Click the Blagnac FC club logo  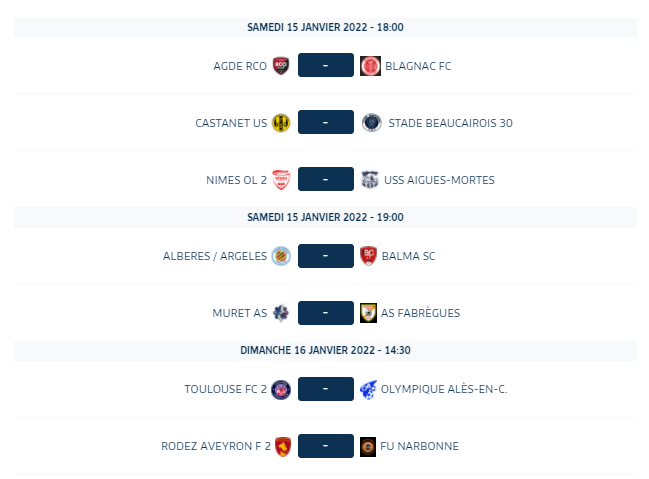[370, 65]
